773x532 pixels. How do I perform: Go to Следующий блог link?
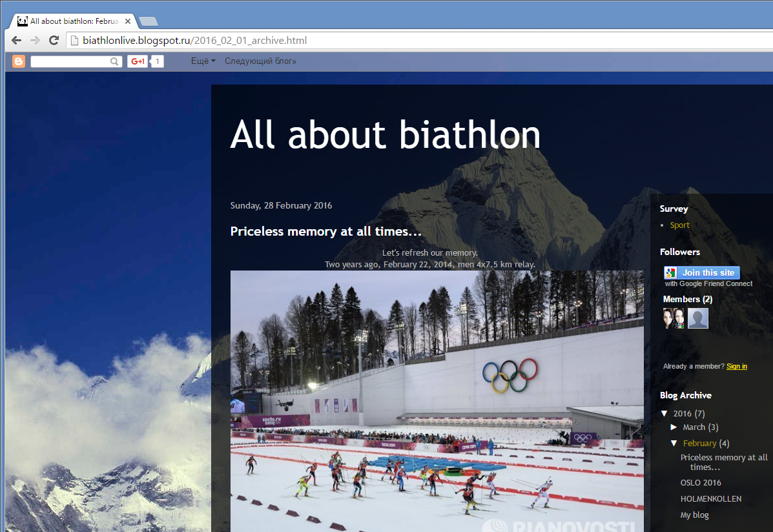pyautogui.click(x=260, y=61)
